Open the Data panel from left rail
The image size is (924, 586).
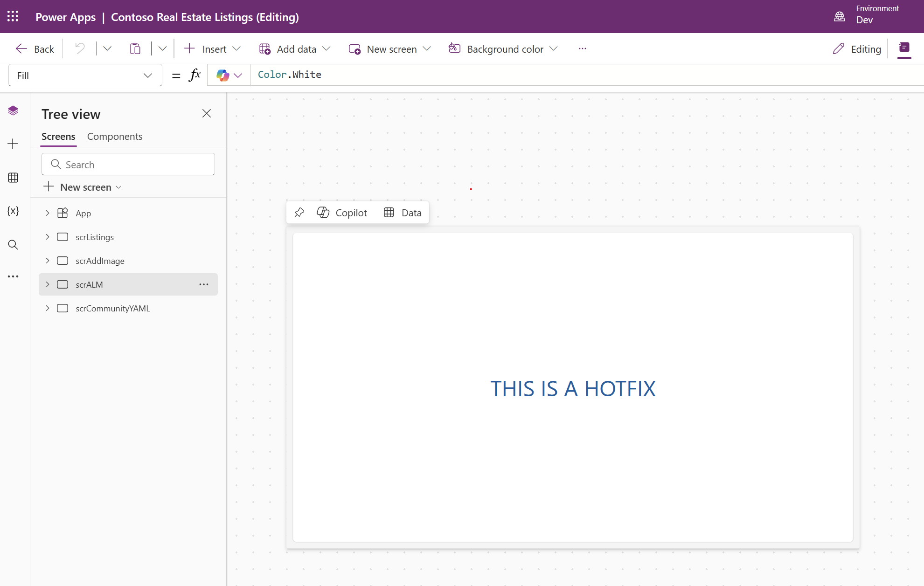pos(13,177)
